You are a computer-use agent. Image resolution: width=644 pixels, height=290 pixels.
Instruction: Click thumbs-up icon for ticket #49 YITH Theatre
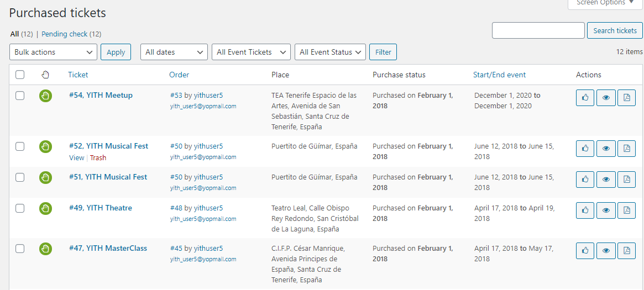tap(585, 210)
